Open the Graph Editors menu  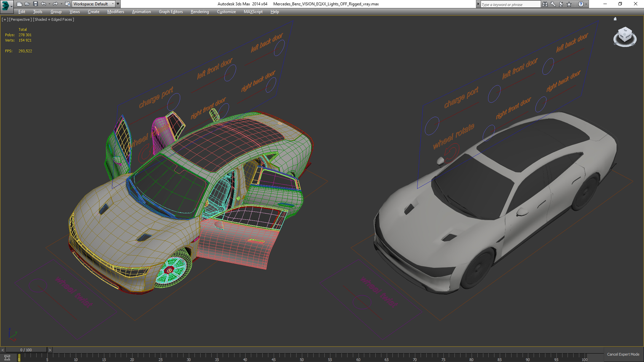(171, 12)
